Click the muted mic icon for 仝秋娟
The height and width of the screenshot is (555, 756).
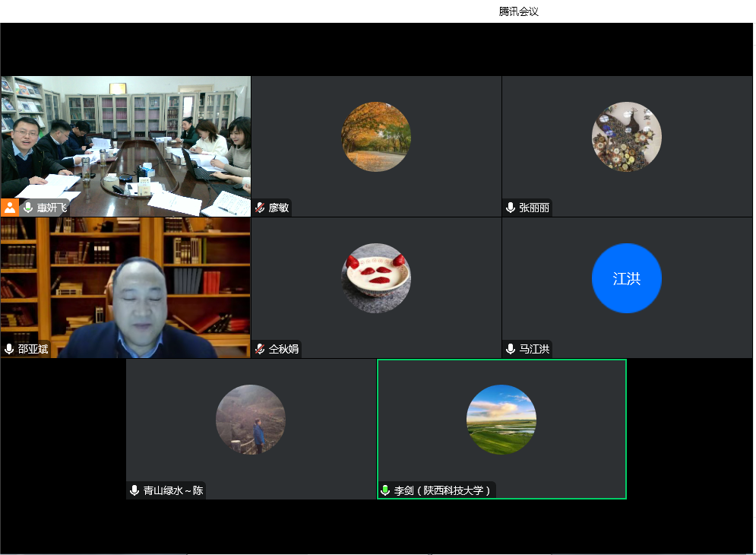260,349
